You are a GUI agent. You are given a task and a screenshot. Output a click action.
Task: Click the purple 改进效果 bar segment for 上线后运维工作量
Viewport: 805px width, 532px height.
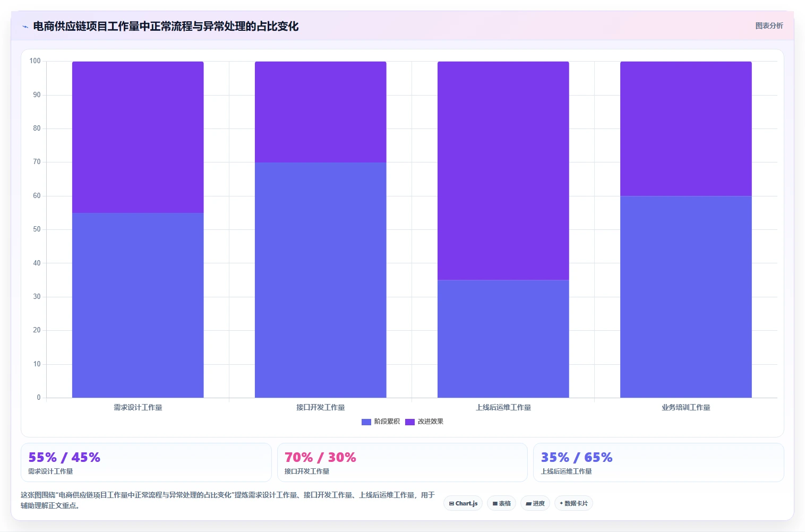click(503, 170)
